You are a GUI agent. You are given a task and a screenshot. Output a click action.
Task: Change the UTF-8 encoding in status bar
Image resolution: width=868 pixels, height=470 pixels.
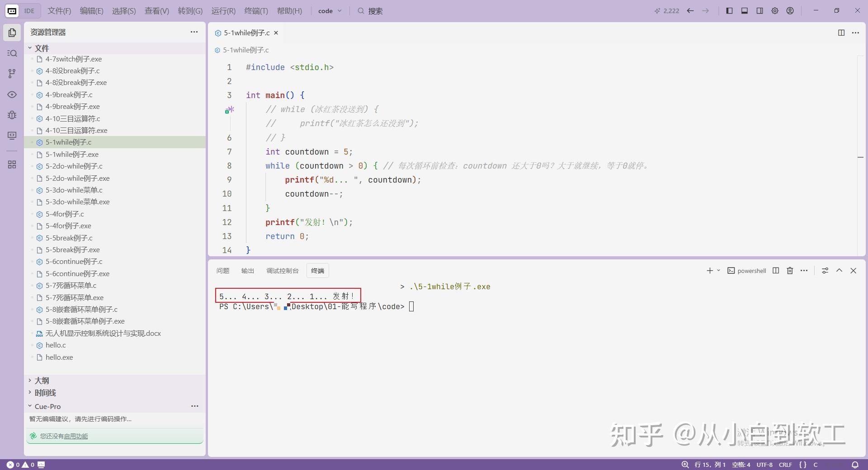[764, 465]
